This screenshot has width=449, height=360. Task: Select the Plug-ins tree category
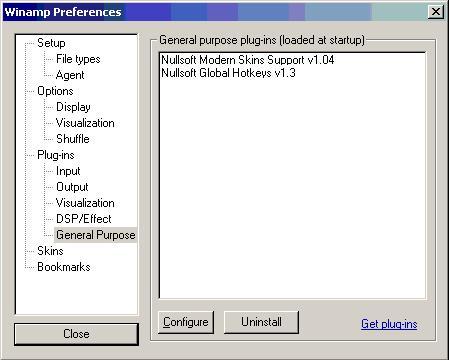pyautogui.click(x=56, y=155)
